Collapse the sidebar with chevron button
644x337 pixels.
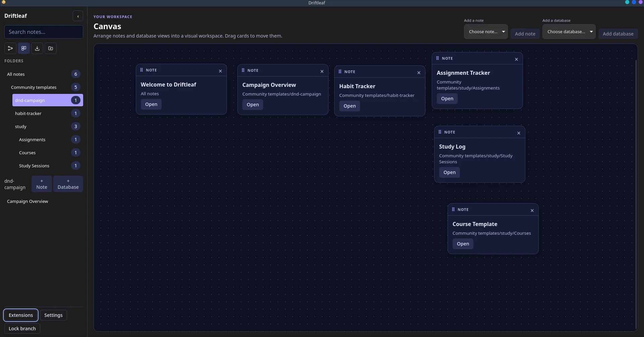78,16
